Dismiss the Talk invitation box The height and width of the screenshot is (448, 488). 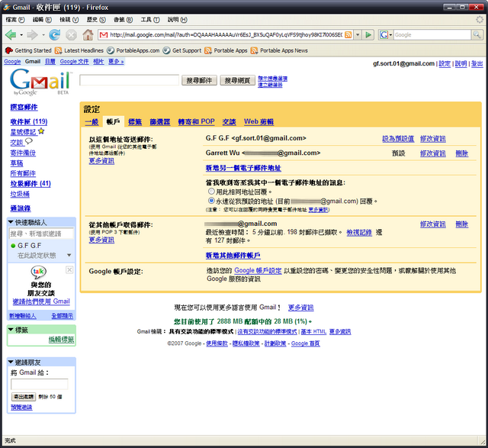(x=69, y=270)
